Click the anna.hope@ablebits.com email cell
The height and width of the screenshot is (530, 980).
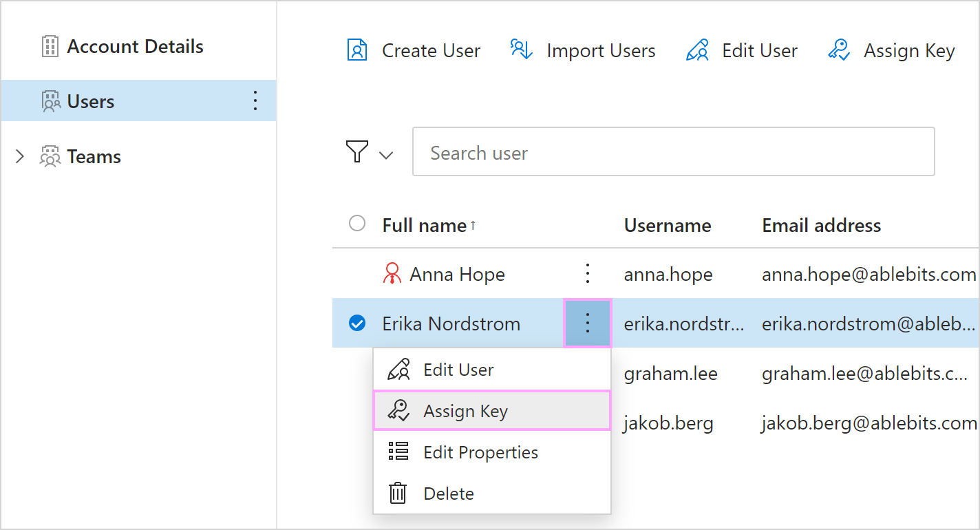click(x=869, y=275)
